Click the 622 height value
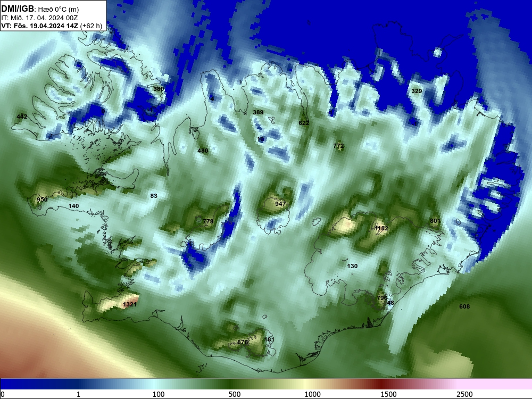 (x=304, y=123)
